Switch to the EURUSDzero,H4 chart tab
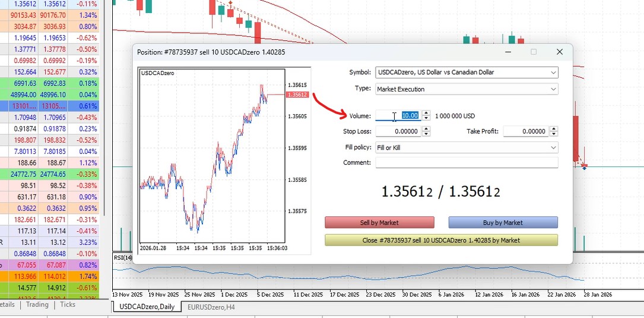Screen dimensions: 644x318 click(212, 307)
